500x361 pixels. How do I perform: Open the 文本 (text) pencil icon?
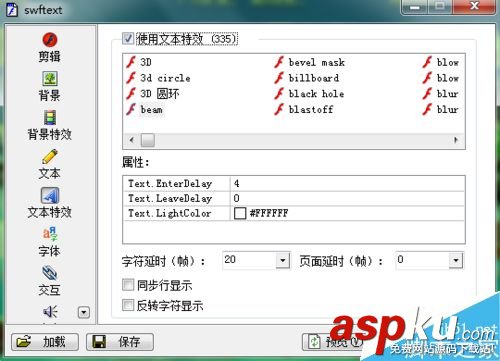50,157
